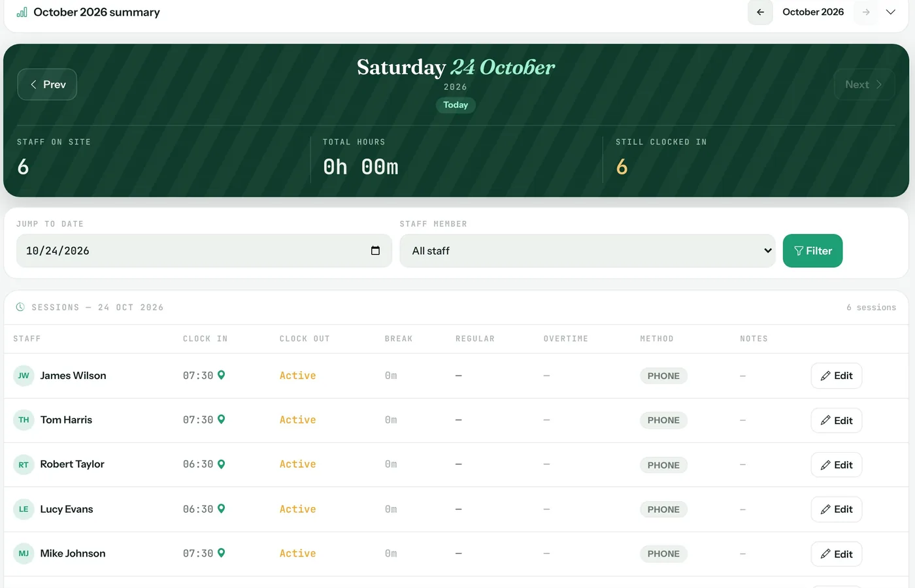Click Robert Taylor's clock-in location pin
This screenshot has height=588, width=915.
(221, 464)
